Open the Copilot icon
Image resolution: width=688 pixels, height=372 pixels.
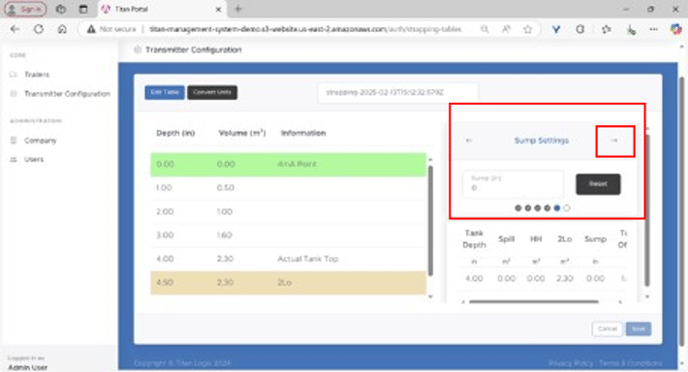[676, 29]
